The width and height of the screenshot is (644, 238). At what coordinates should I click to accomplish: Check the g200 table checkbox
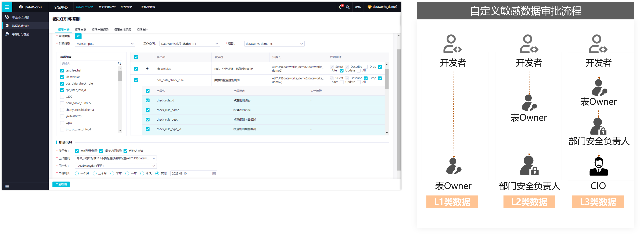pyautogui.click(x=62, y=97)
